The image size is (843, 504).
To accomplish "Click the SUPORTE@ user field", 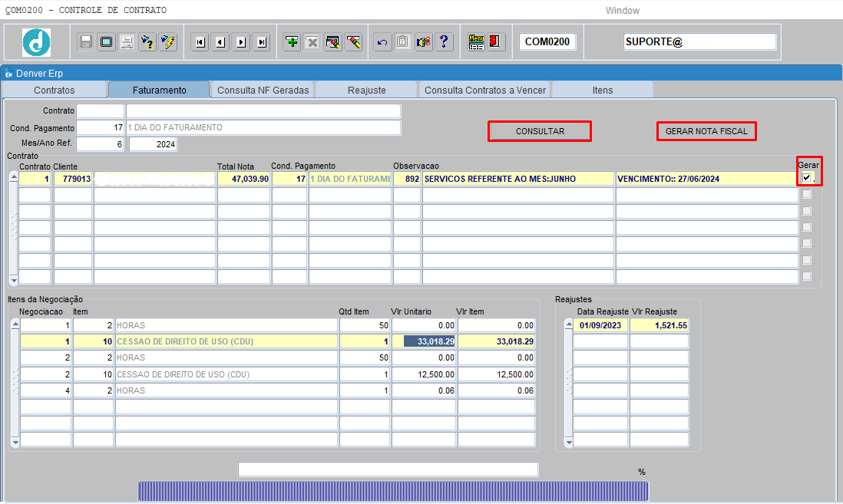I will (x=700, y=41).
